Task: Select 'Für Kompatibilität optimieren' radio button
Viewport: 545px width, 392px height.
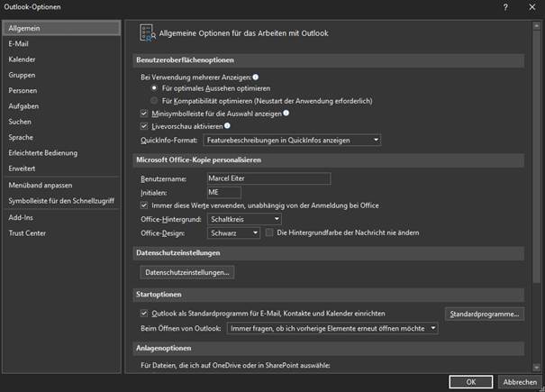Action: click(154, 101)
